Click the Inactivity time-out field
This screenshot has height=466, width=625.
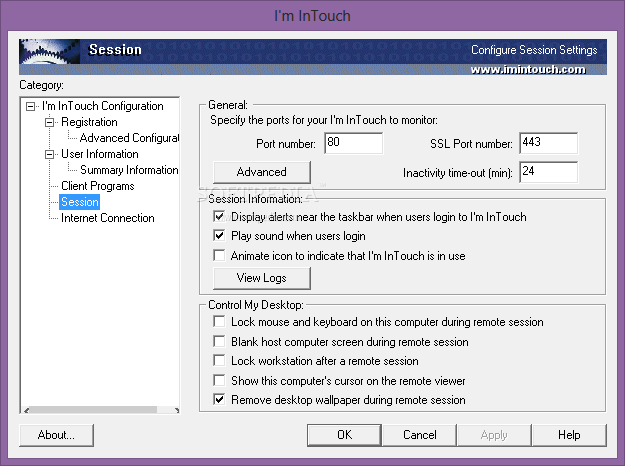click(x=548, y=172)
